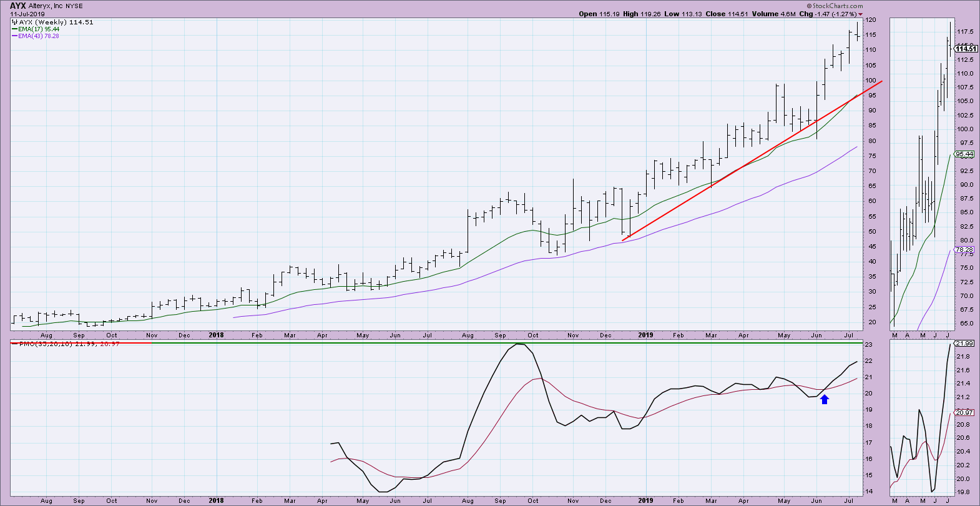Click the red down-arrow beside the change value
980x506 pixels.
[x=861, y=14]
